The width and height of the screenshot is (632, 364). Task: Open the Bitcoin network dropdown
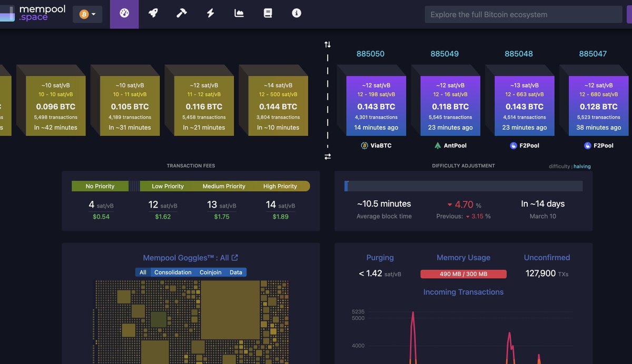[87, 14]
